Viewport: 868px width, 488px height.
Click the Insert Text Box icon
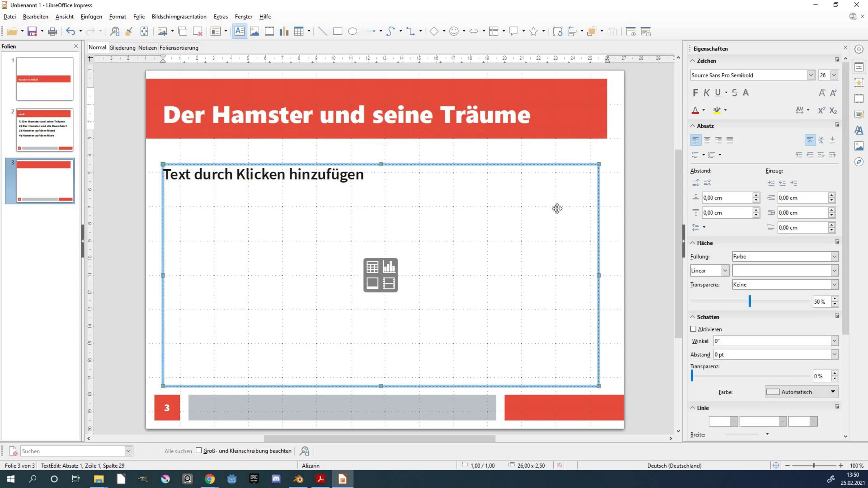[239, 31]
